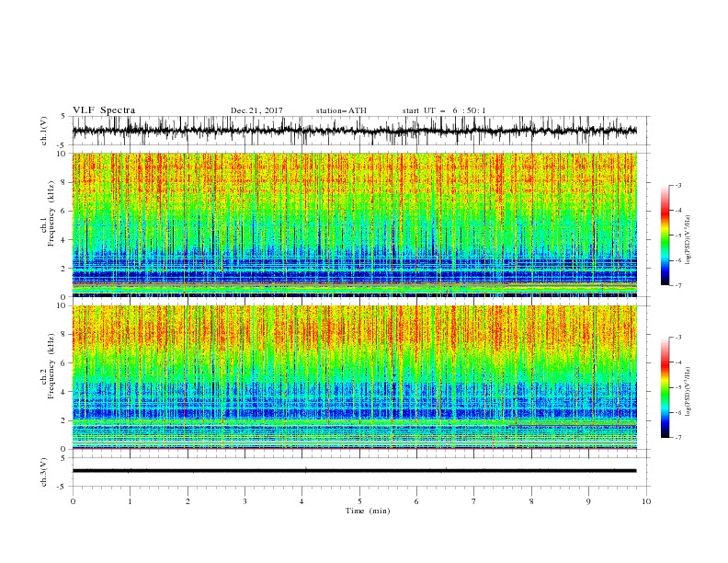Click the lower 'log(PSD)(V²/Hz)' label

point(688,392)
